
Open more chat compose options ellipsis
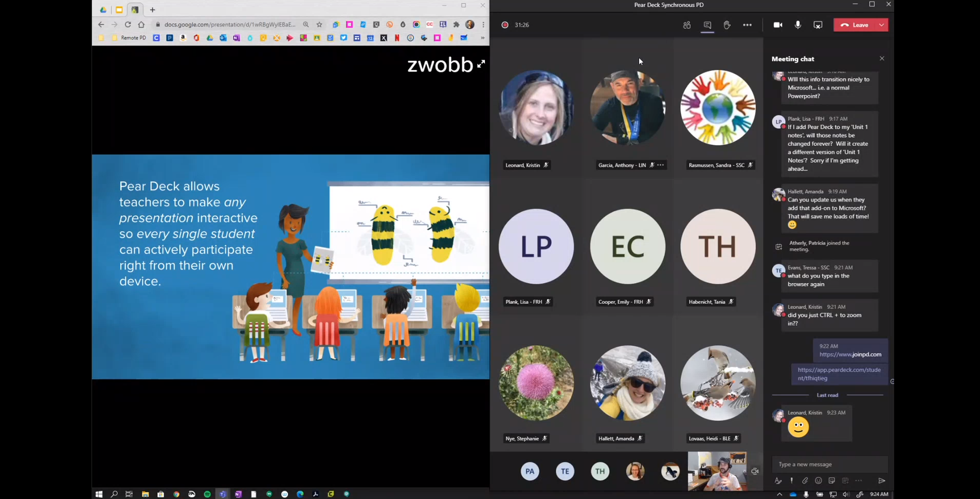(x=859, y=480)
